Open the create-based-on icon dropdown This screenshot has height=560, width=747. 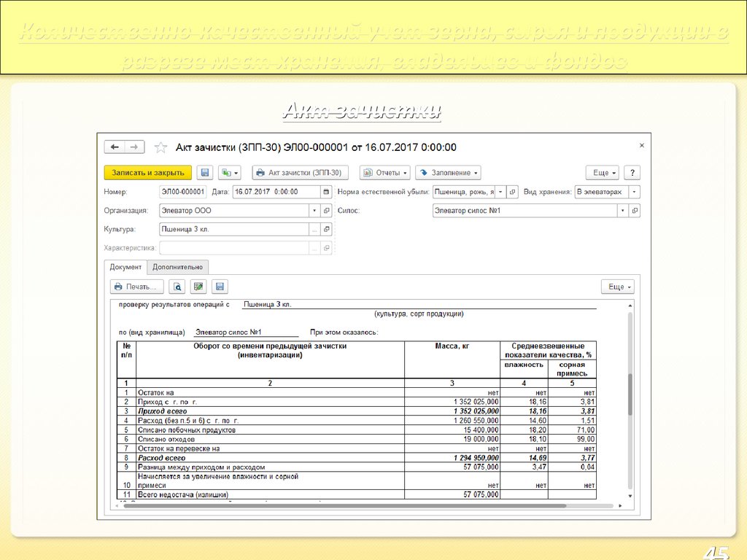click(x=231, y=173)
